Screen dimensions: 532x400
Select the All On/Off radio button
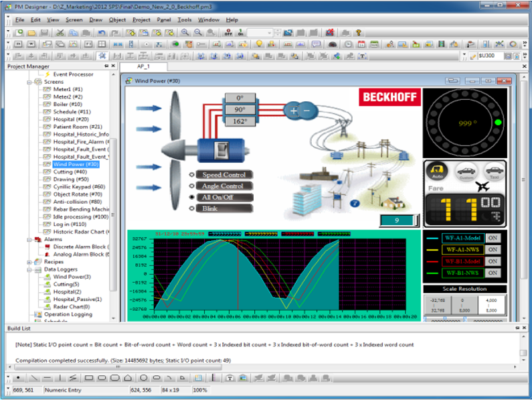tap(191, 197)
